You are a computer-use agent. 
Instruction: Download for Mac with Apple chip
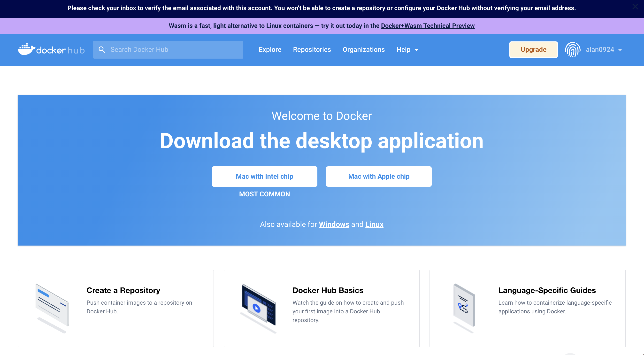click(x=378, y=176)
